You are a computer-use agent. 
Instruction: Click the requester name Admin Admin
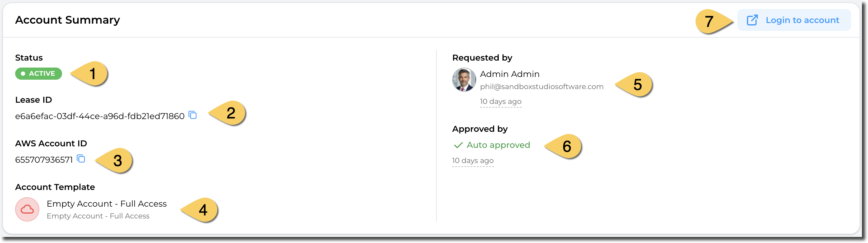point(509,74)
